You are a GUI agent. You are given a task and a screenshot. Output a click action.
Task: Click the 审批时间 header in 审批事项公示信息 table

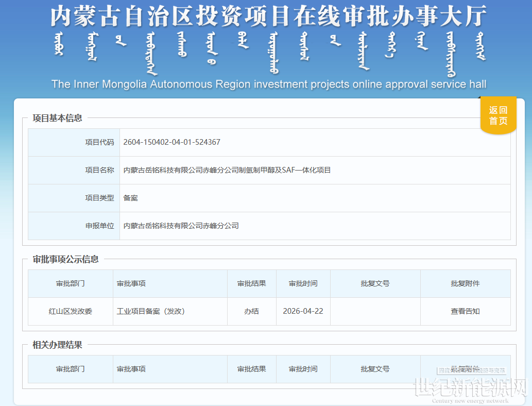pyautogui.click(x=303, y=283)
